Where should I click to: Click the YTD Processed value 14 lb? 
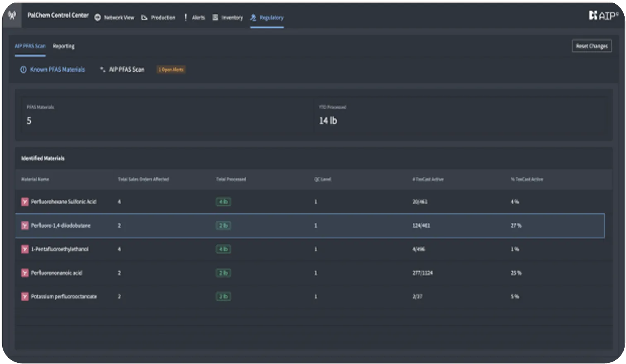point(328,121)
